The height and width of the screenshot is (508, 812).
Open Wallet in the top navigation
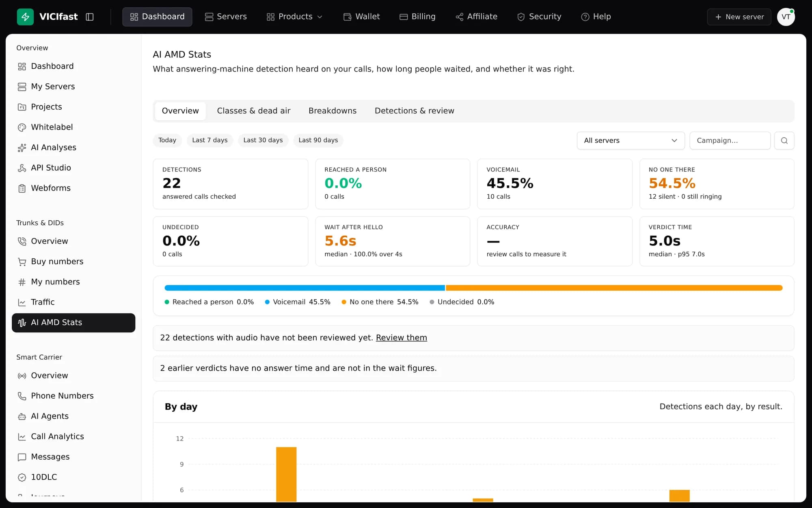pos(362,17)
